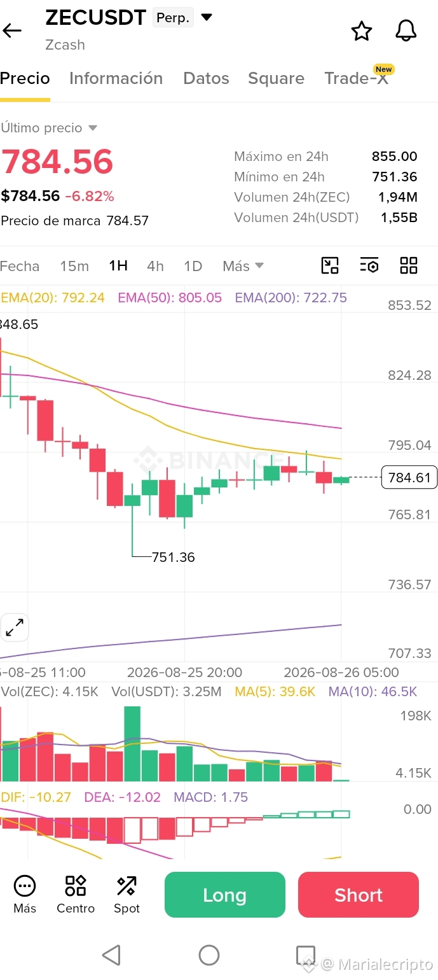The height and width of the screenshot is (980, 438).
Task: Switch to the Precio tab
Action: [x=25, y=78]
